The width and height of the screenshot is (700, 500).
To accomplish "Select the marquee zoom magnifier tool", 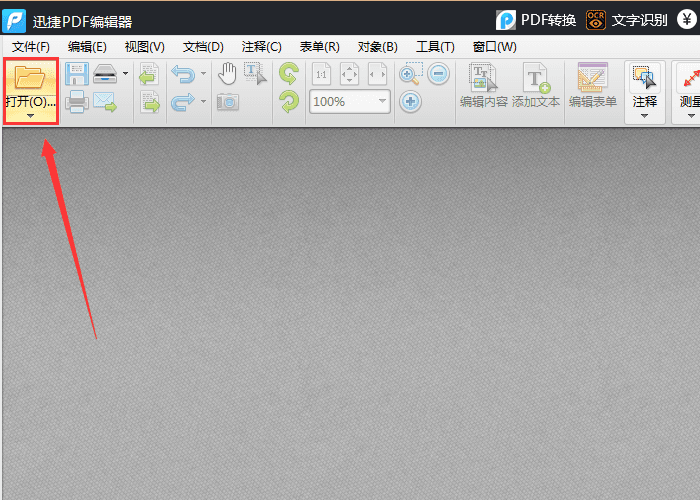I will pos(411,74).
